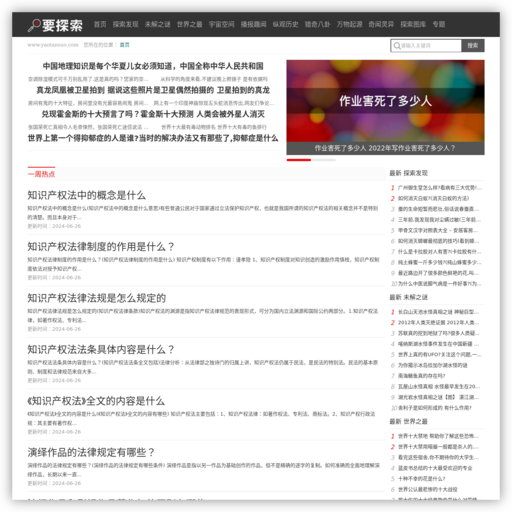This screenshot has height=512, width=512.
Task: Go to 未解之谜 in the top navigation
Action: click(x=158, y=24)
